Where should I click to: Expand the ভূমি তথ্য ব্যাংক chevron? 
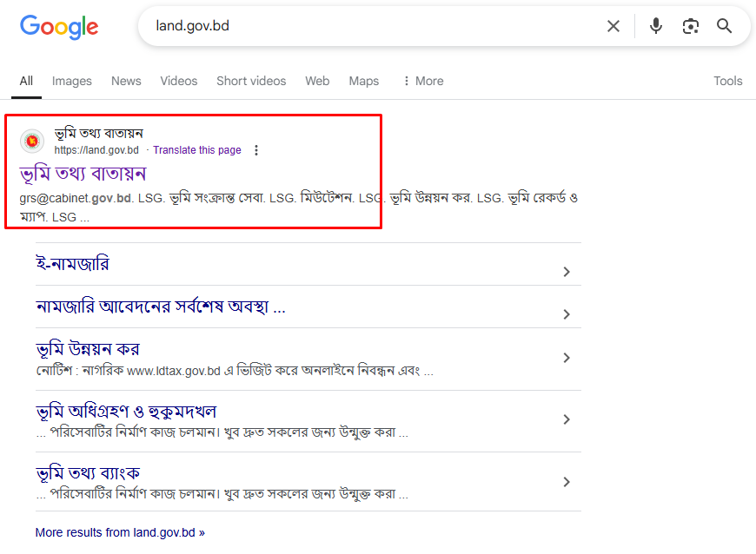[567, 482]
